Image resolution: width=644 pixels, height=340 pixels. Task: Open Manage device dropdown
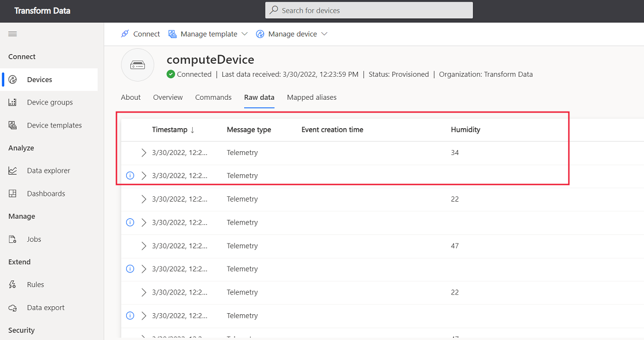pos(291,34)
